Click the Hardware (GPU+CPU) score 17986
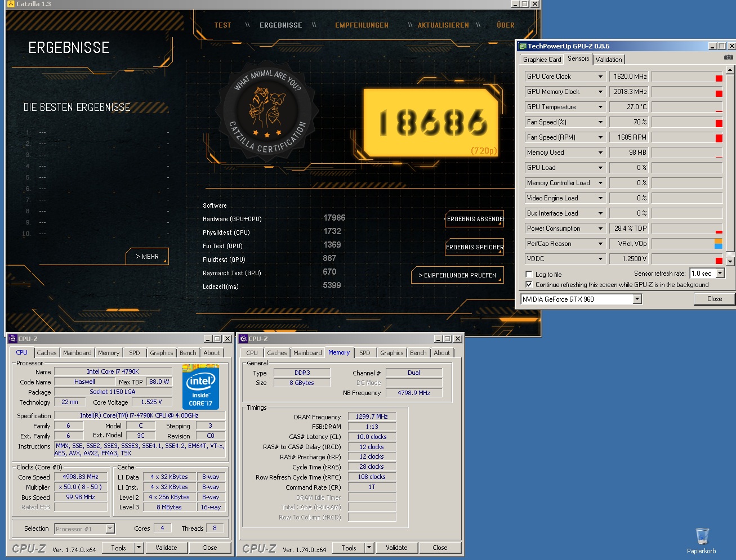This screenshot has height=560, width=736. [334, 218]
